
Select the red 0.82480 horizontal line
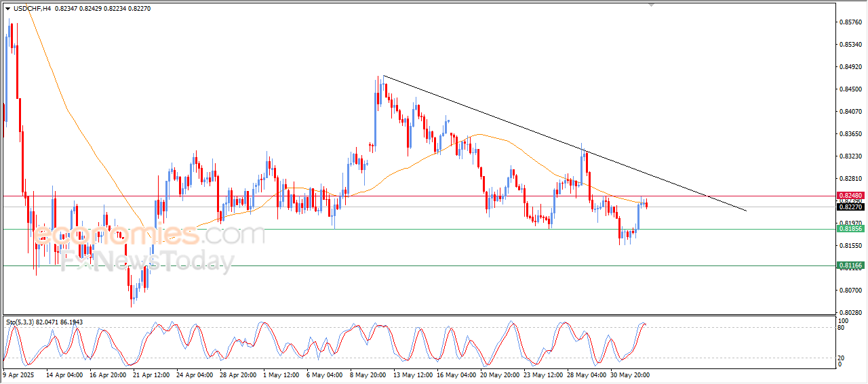coord(418,196)
